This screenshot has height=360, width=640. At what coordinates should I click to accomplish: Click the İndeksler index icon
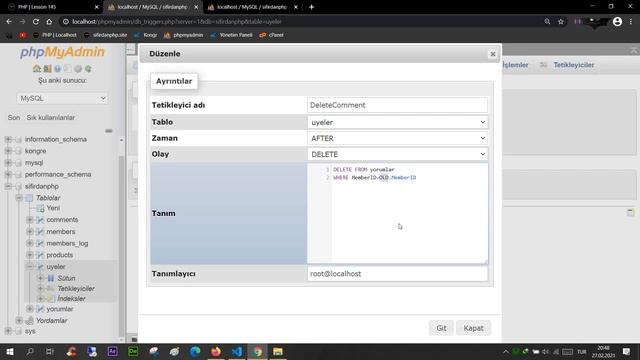coord(51,298)
